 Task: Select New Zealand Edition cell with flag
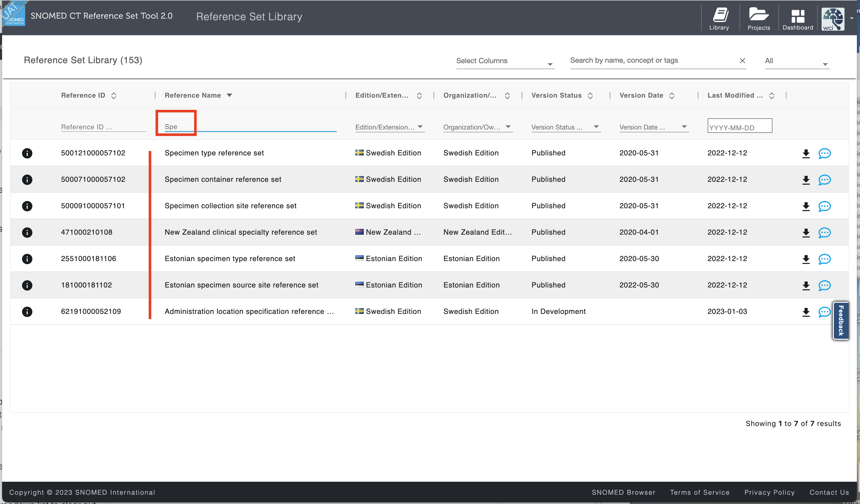[388, 232]
